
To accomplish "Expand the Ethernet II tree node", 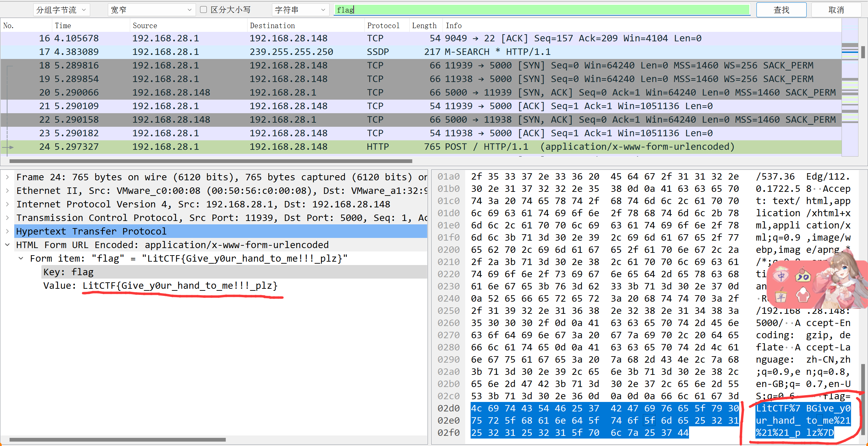I will tap(7, 191).
